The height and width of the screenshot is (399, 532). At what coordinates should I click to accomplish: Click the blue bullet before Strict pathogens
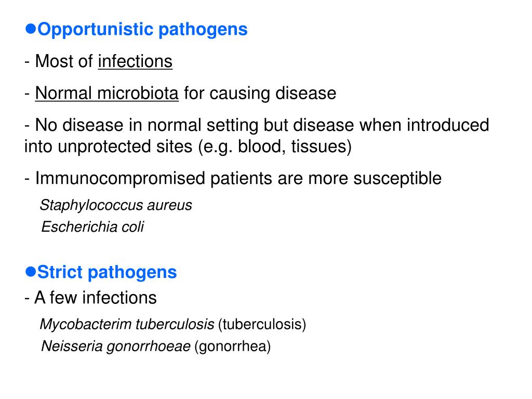coord(31,272)
